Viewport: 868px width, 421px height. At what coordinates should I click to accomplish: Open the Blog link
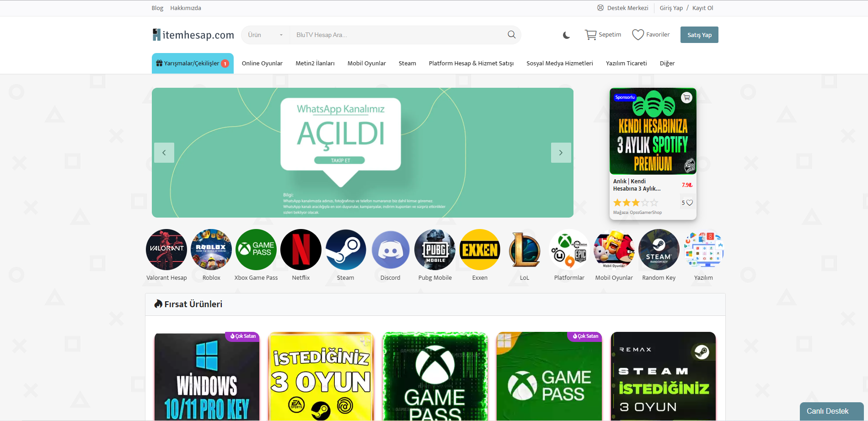pyautogui.click(x=157, y=8)
